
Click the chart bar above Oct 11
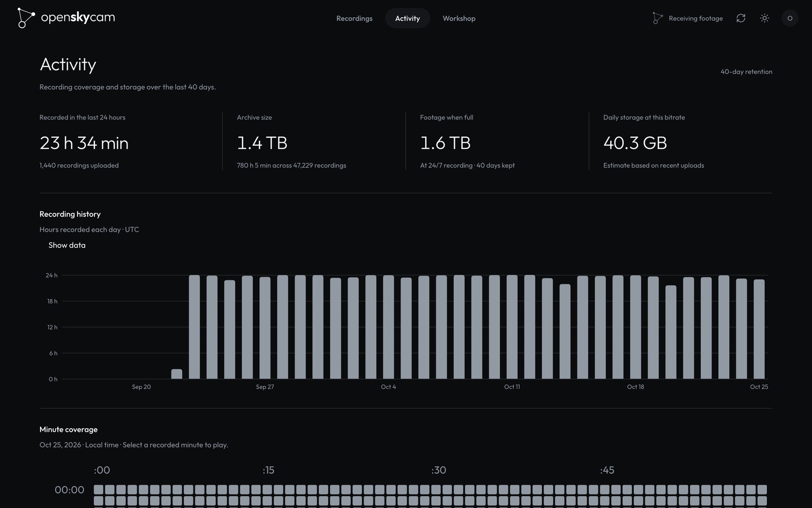click(x=512, y=327)
